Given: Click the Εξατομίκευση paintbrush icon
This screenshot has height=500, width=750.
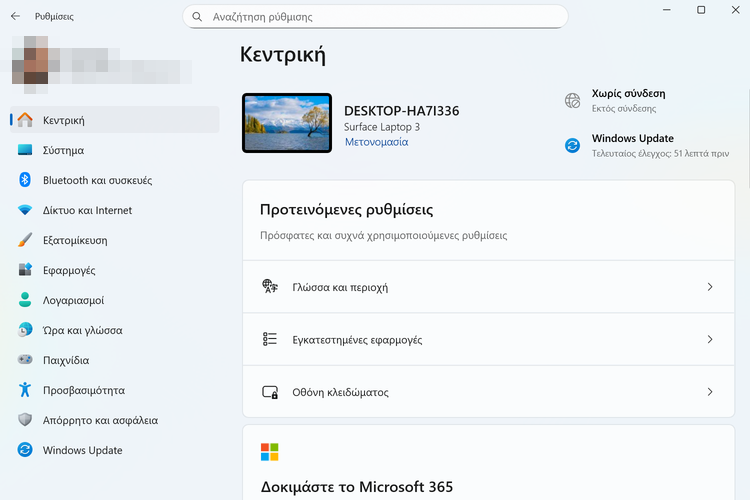Looking at the screenshot, I should [x=25, y=240].
